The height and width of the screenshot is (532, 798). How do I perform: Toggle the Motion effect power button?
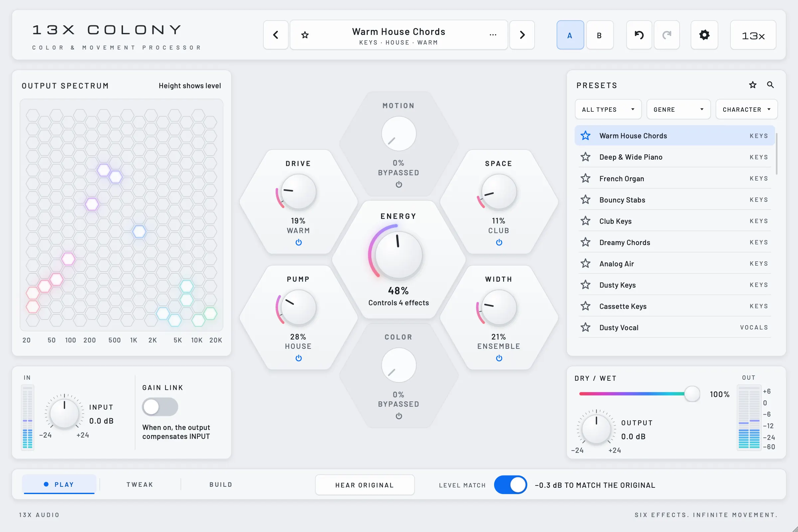(x=399, y=185)
